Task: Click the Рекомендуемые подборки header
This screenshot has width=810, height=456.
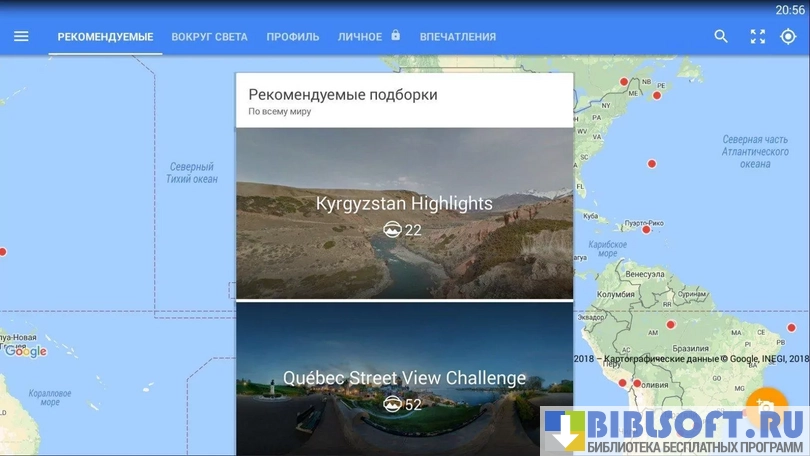Action: pos(343,95)
